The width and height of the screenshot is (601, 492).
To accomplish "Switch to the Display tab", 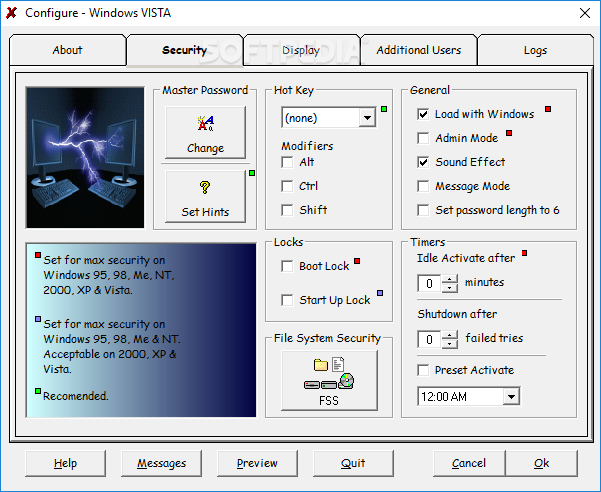I will [301, 50].
